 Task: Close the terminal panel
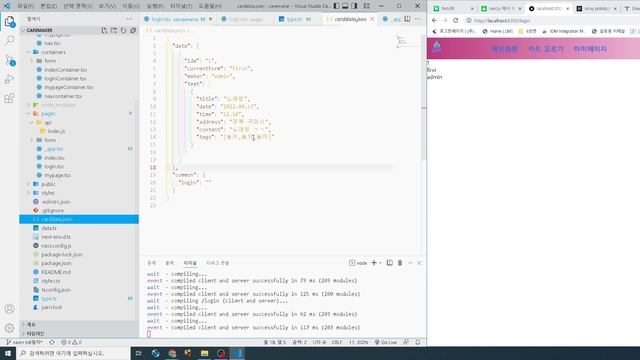click(x=419, y=263)
